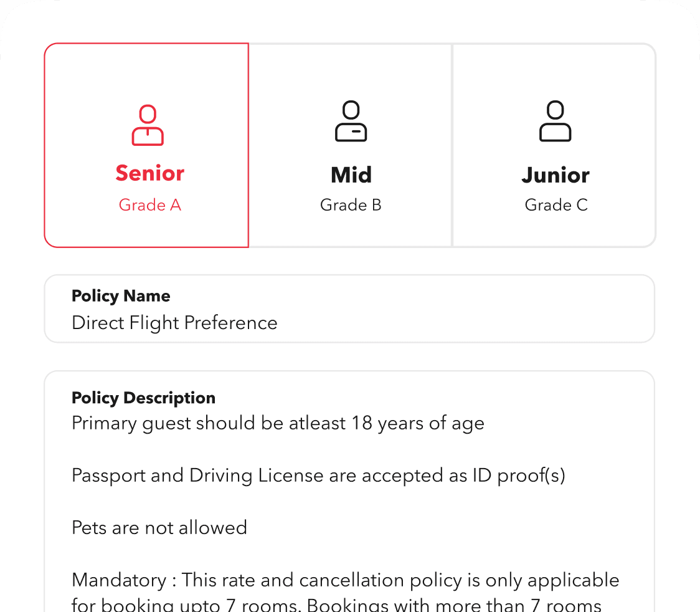Viewport: 700px width, 612px height.
Task: Switch to the Mid tab label
Action: pos(351,175)
